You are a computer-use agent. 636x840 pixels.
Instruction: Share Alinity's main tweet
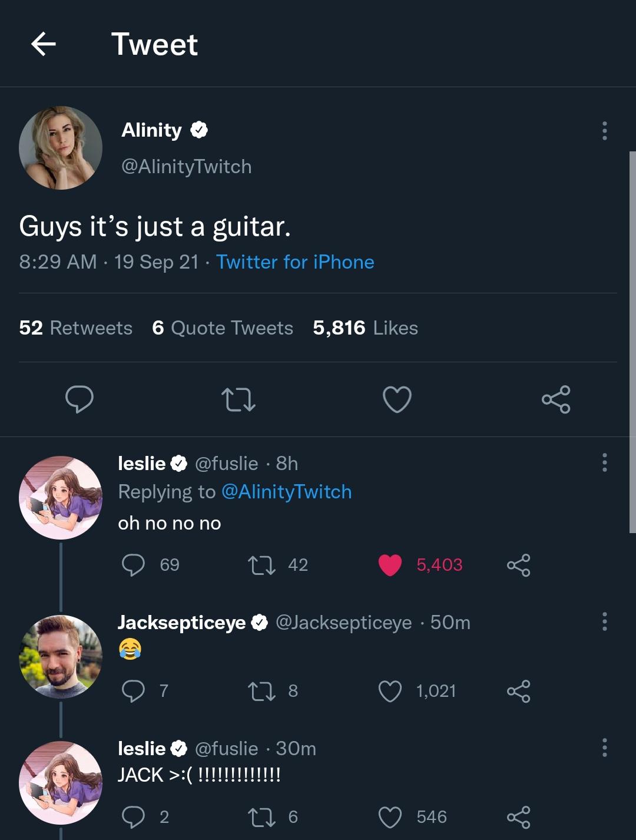click(x=556, y=399)
